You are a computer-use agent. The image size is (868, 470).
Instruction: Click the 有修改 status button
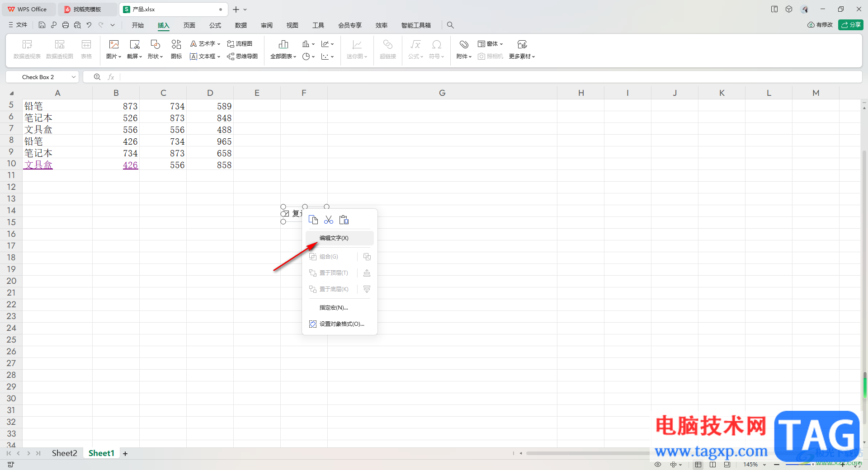pyautogui.click(x=820, y=25)
